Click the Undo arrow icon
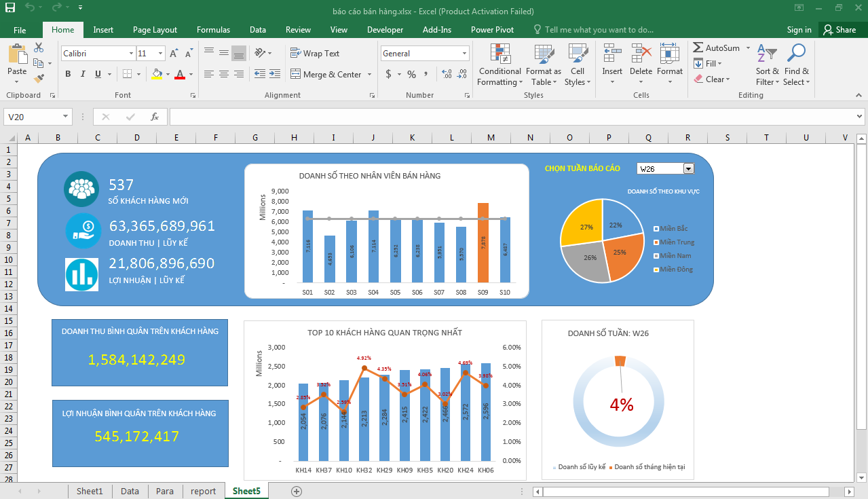 click(29, 8)
